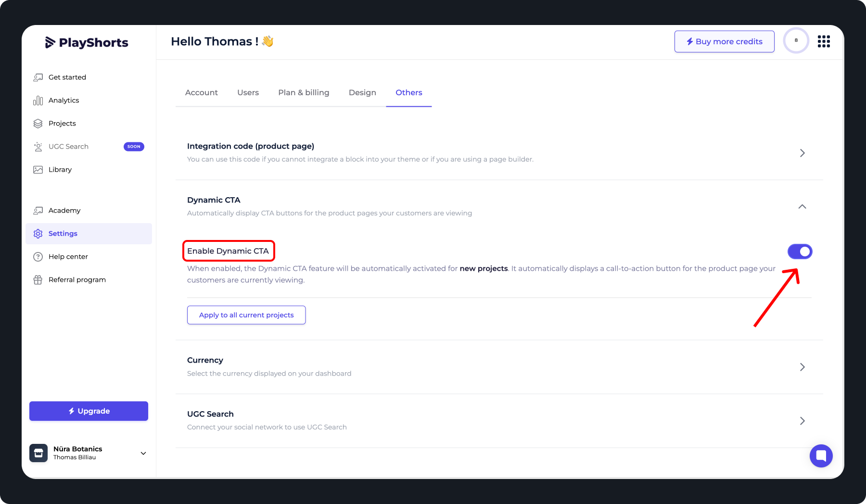Click the Integration code description text
The height and width of the screenshot is (504, 866).
coord(360,159)
